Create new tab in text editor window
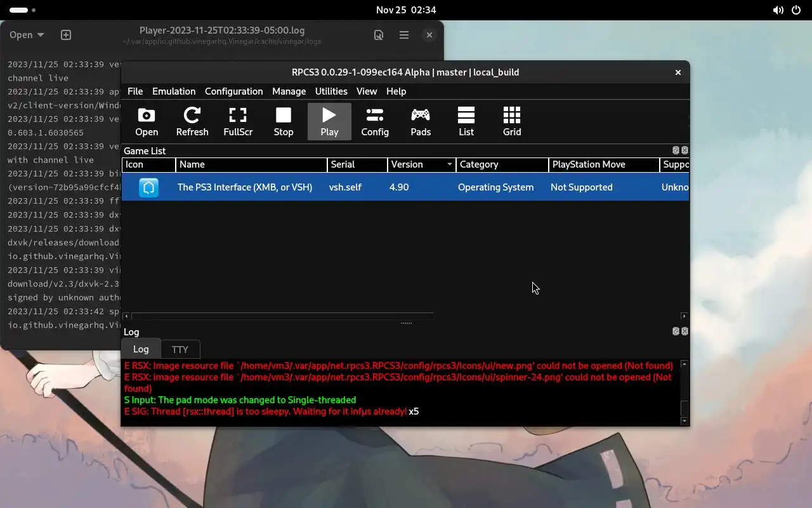 pyautogui.click(x=66, y=35)
